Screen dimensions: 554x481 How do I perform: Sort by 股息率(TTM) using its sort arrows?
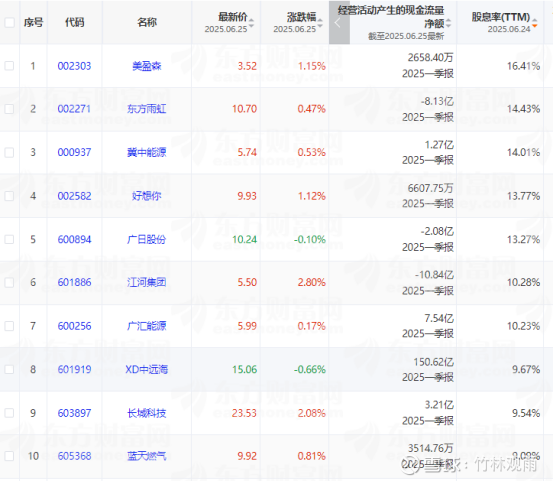coord(535,23)
